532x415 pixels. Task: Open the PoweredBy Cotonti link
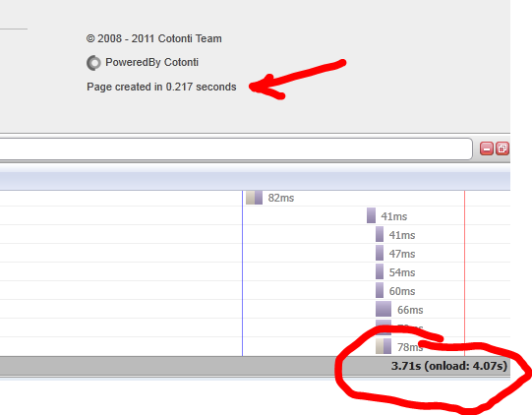(x=151, y=62)
